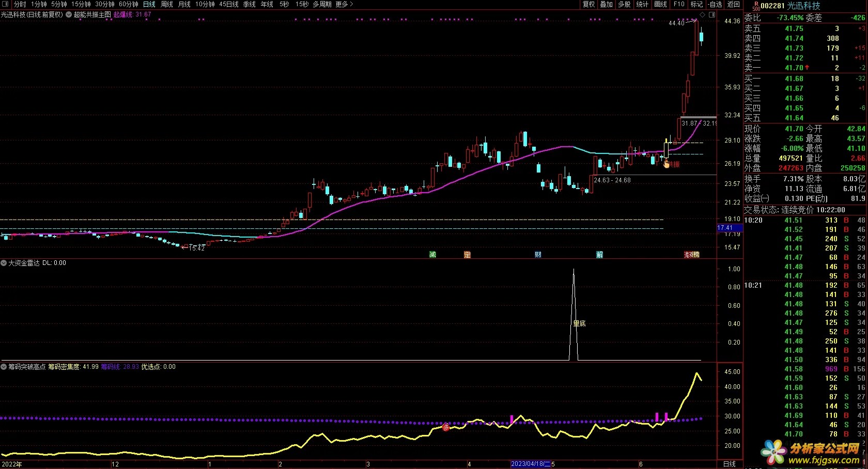Expand the 超能共振主图 indicator menu

point(69,15)
